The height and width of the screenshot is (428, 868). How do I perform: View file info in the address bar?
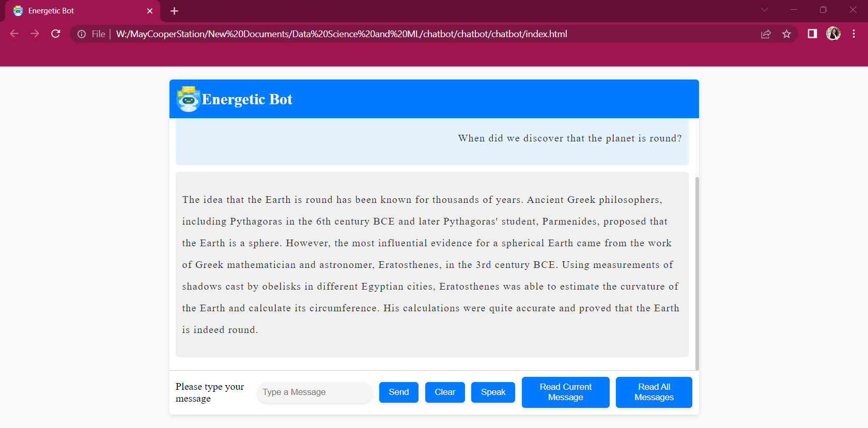82,34
